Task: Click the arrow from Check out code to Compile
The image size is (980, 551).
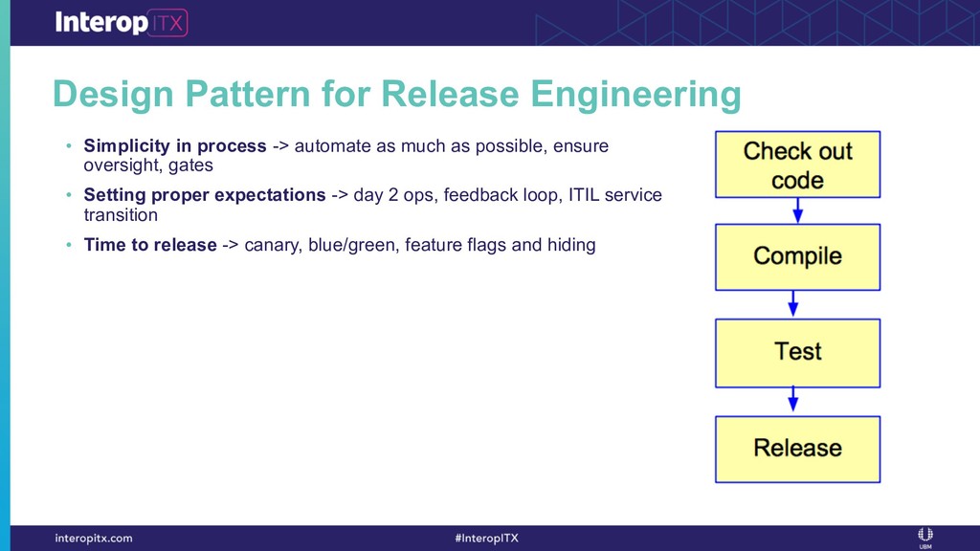Action: click(797, 210)
